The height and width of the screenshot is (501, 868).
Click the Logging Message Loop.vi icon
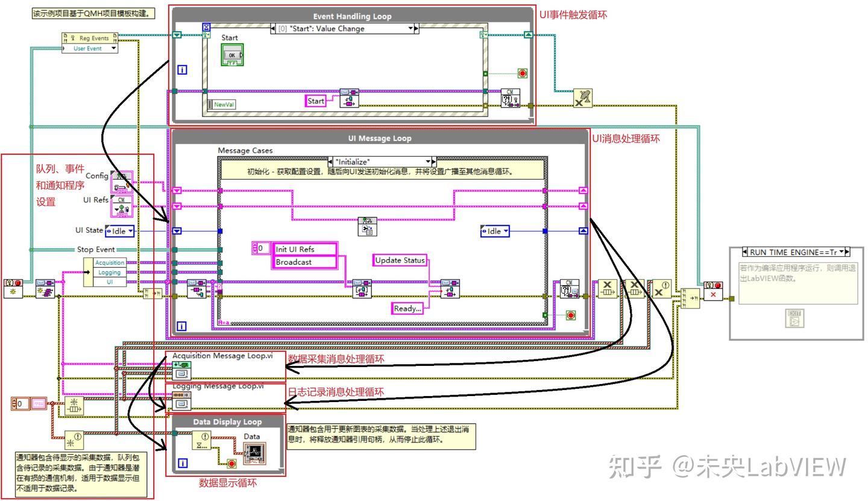(x=183, y=401)
